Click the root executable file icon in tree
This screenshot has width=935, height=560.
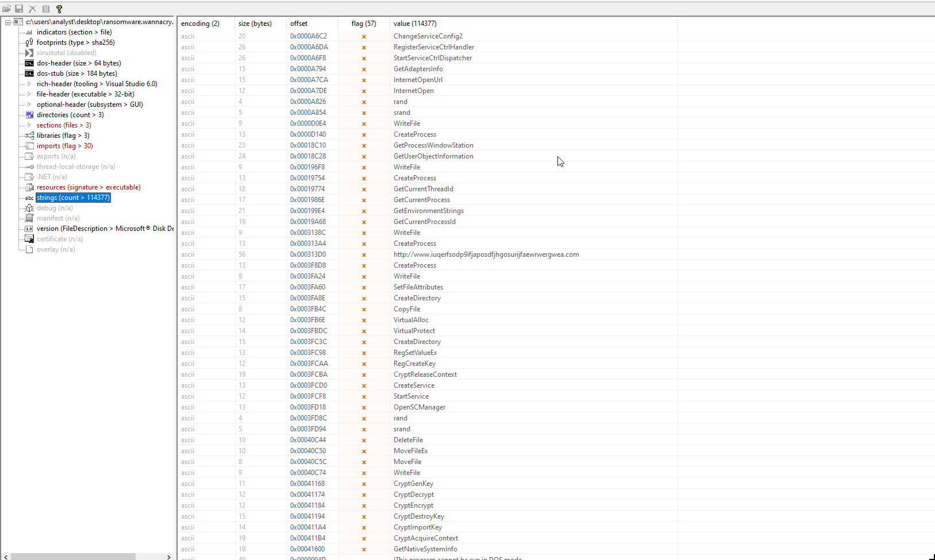[18, 22]
